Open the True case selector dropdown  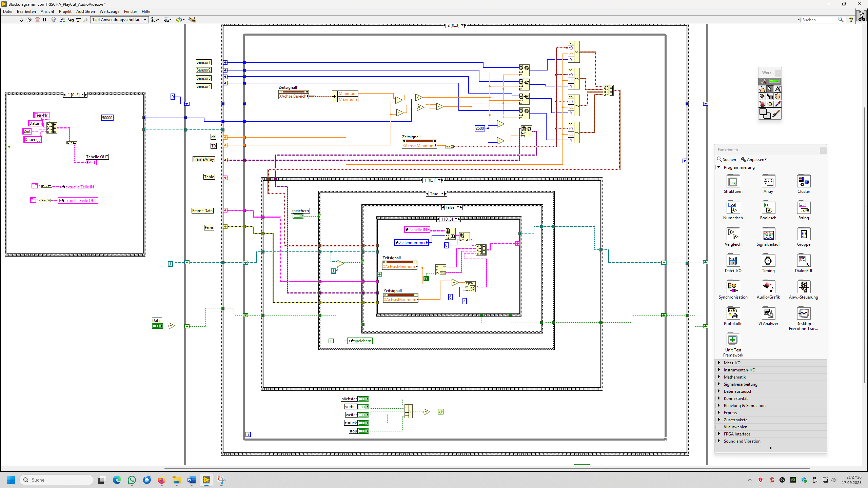tap(442, 194)
